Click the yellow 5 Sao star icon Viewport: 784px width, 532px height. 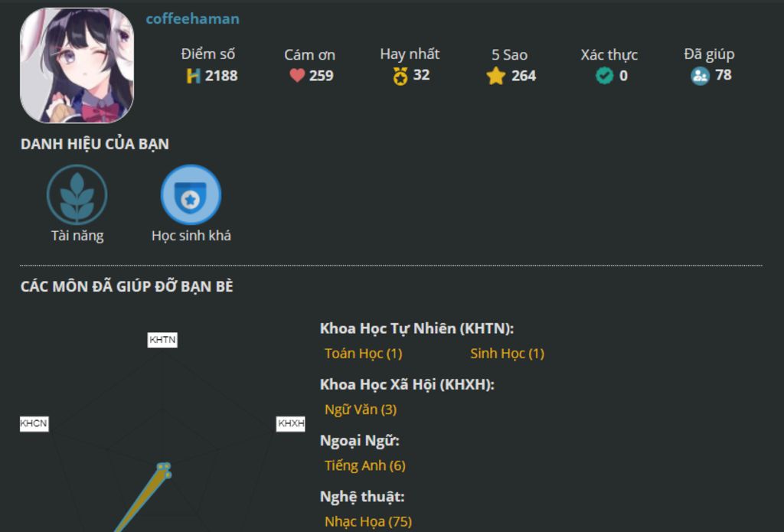(496, 76)
